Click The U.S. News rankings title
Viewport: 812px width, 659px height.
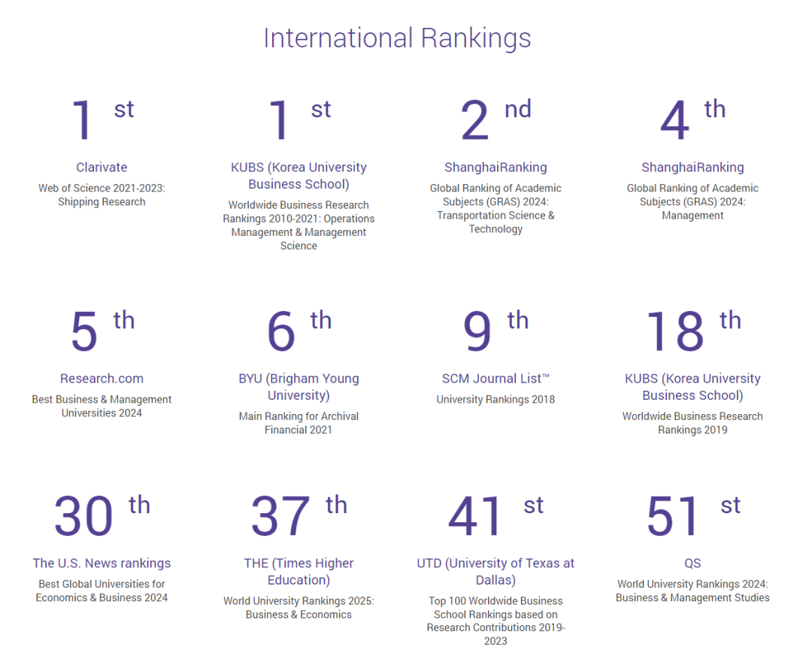point(101,564)
